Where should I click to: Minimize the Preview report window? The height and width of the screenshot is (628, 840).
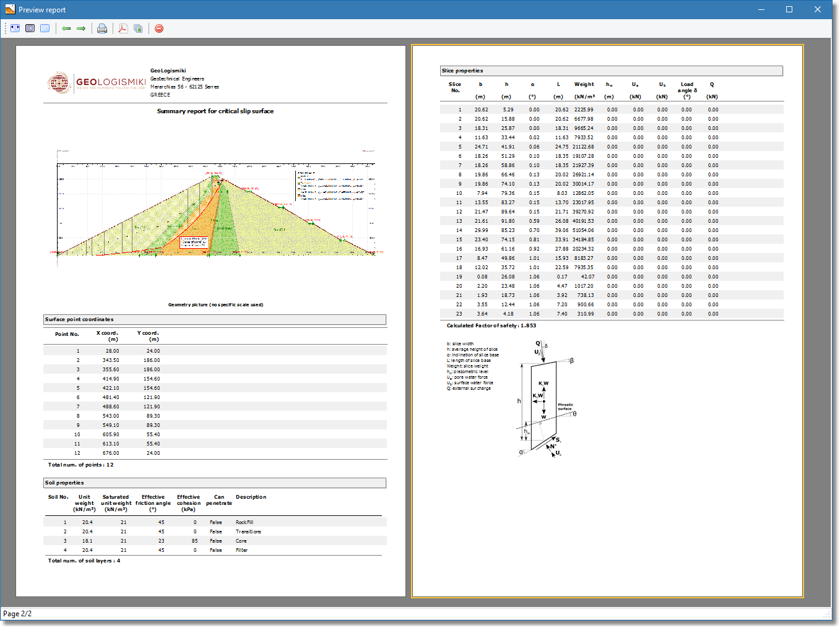point(761,9)
